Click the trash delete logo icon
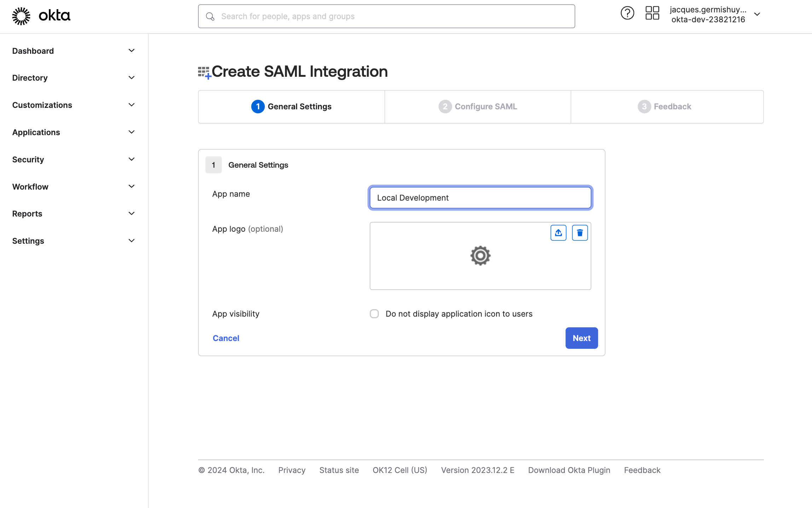The height and width of the screenshot is (508, 812). coord(580,233)
